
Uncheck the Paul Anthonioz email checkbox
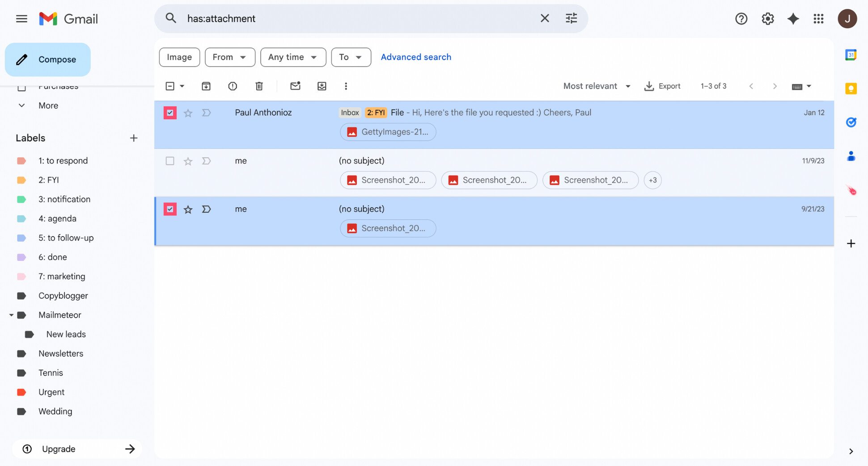tap(169, 113)
